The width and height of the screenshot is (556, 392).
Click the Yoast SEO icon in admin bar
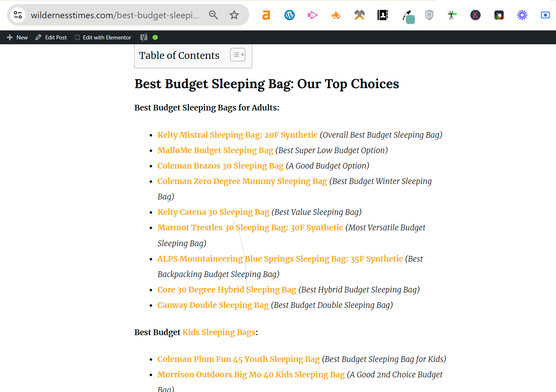[144, 37]
